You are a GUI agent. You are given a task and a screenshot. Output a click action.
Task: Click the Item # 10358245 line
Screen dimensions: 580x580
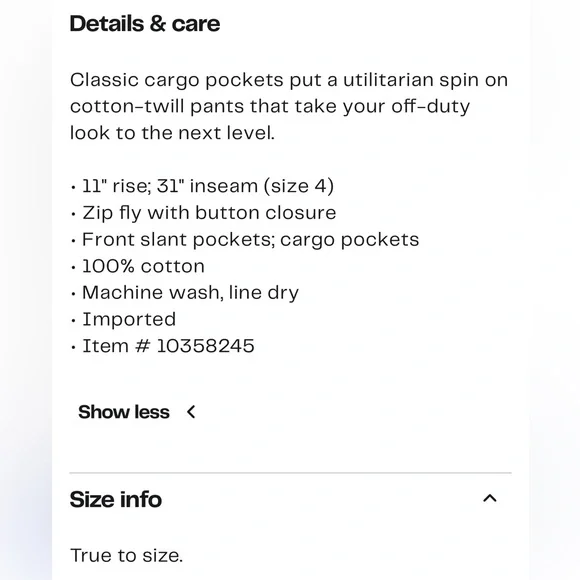(x=168, y=346)
